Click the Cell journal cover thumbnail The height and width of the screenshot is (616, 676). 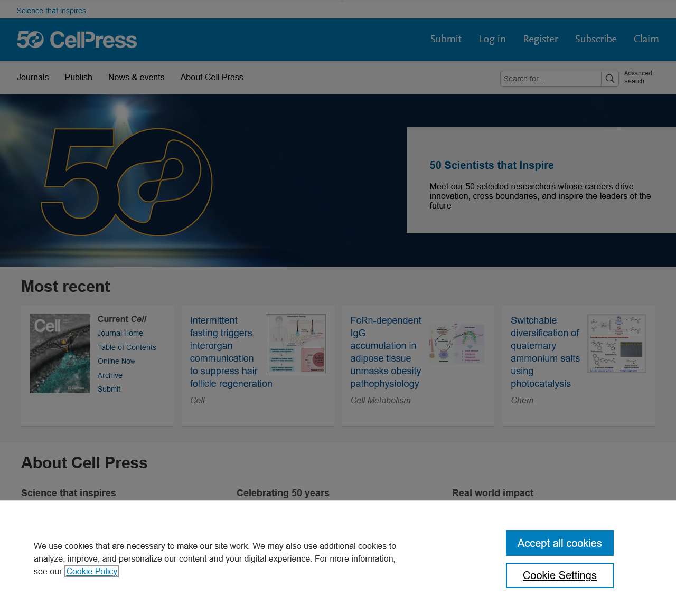[x=60, y=354]
